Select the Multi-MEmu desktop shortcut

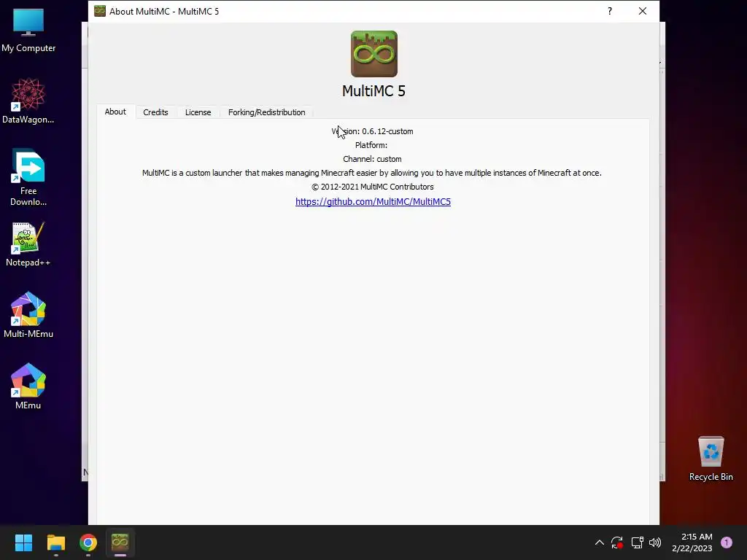coord(28,315)
